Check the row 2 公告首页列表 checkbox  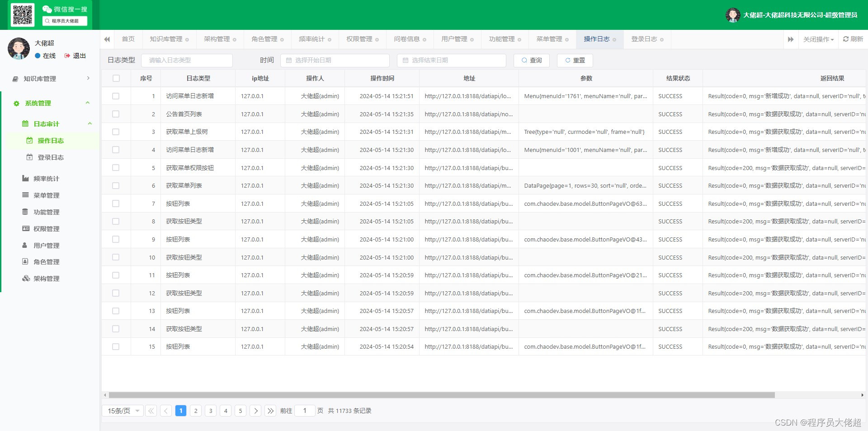pyautogui.click(x=116, y=114)
